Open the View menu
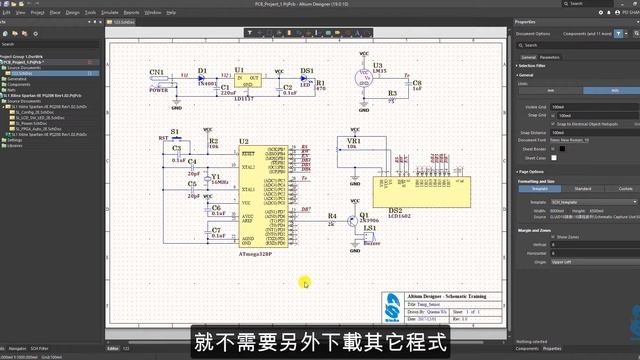Screen dimensions: 640x360 20,13
